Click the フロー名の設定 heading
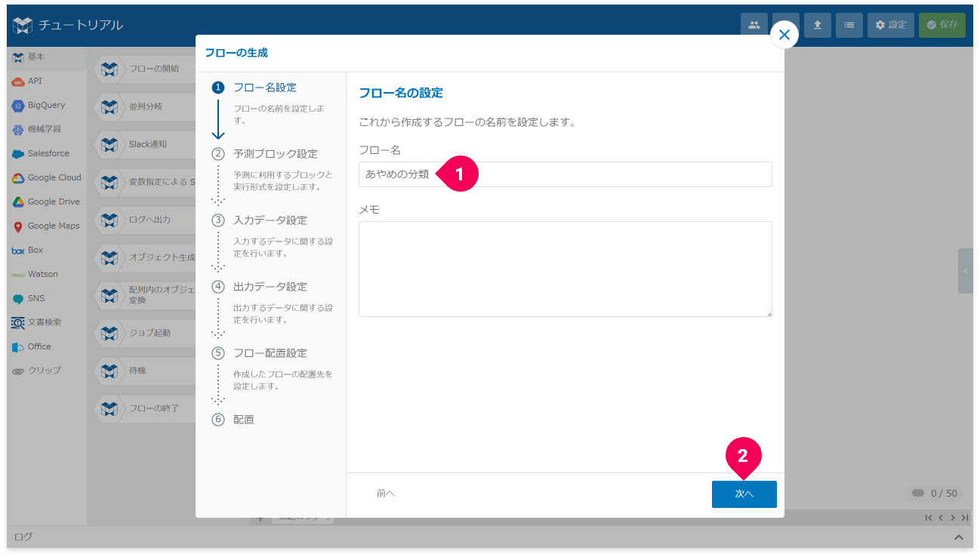The height and width of the screenshot is (557, 980). pyautogui.click(x=400, y=94)
